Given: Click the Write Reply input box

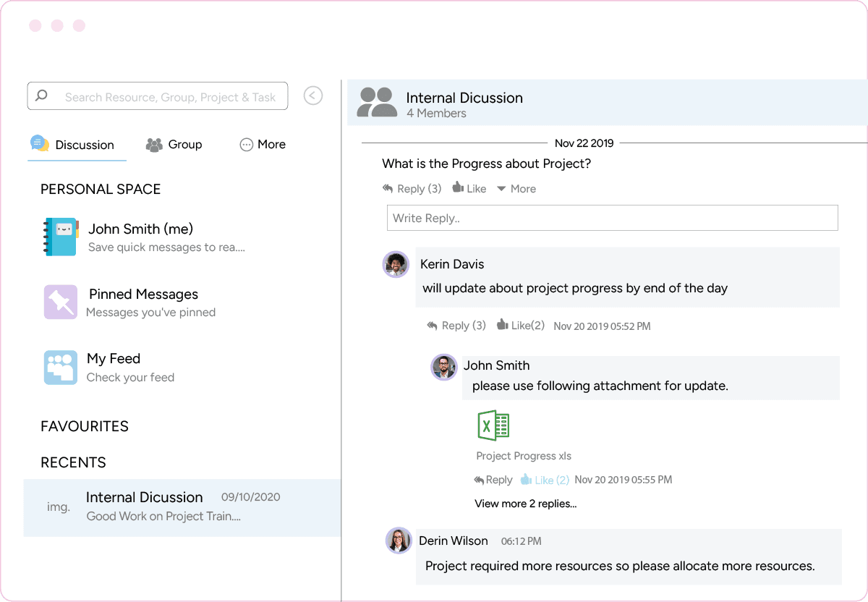Looking at the screenshot, I should 613,218.
